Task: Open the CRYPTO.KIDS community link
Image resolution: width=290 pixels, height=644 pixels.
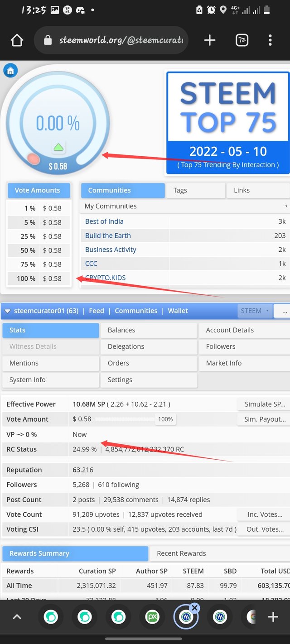Action: 106,278
